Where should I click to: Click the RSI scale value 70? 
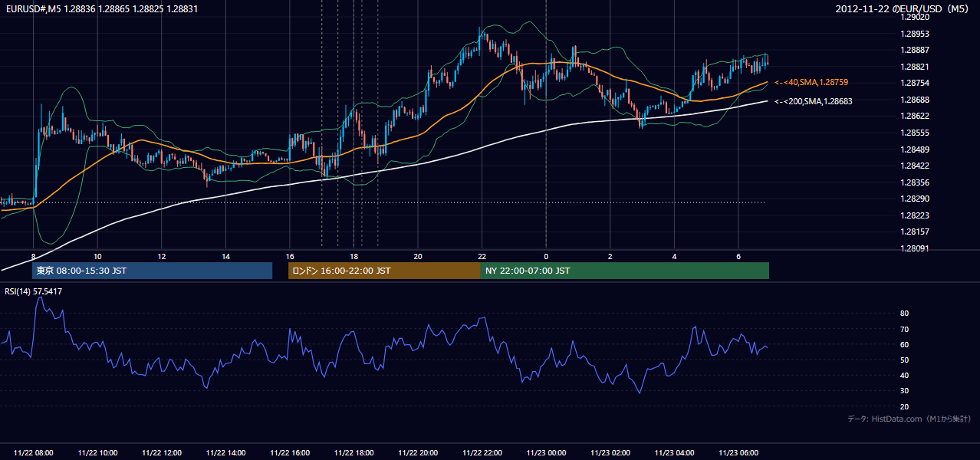pyautogui.click(x=904, y=329)
